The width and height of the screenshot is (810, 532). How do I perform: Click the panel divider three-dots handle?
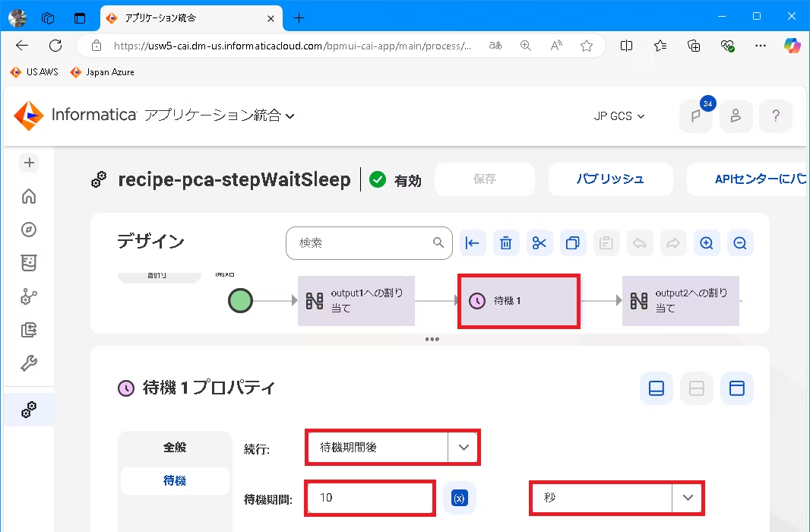432,340
